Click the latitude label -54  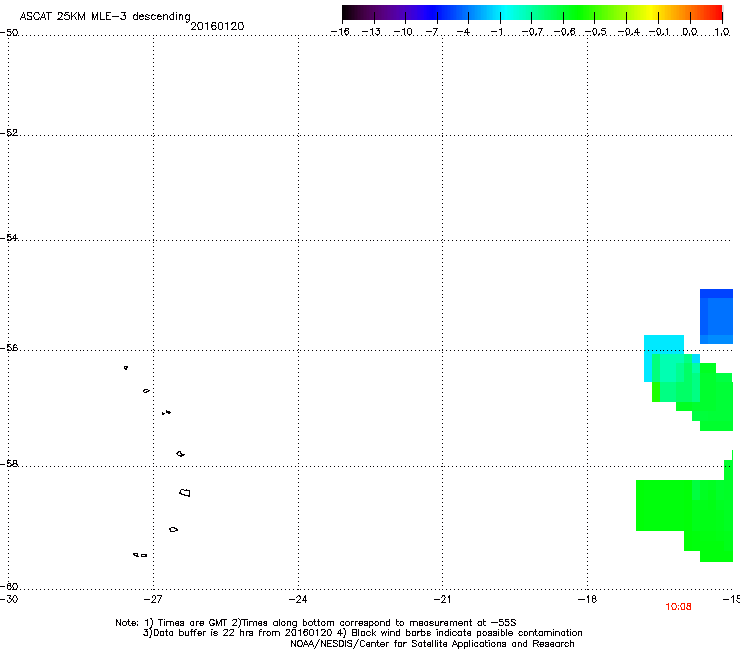coord(9,238)
